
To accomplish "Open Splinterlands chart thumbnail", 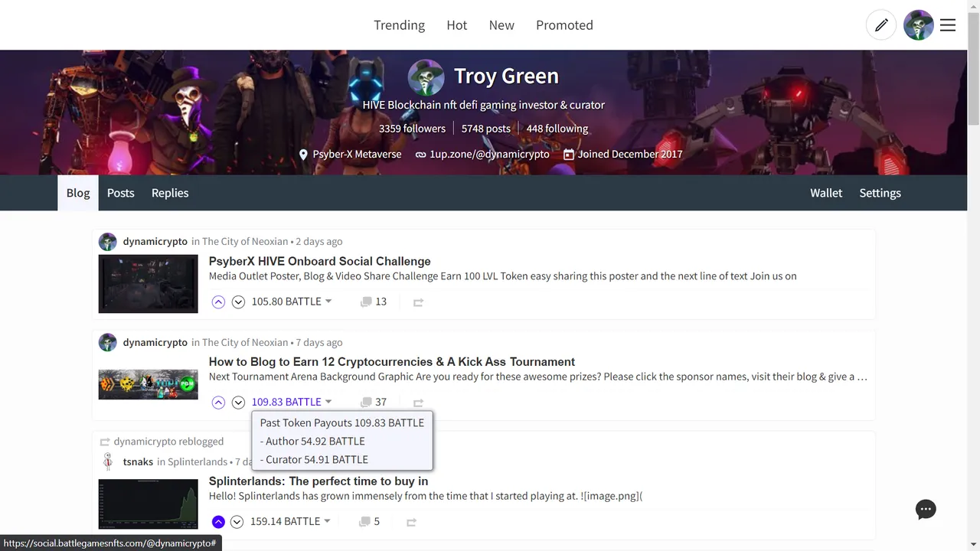I will (x=148, y=504).
